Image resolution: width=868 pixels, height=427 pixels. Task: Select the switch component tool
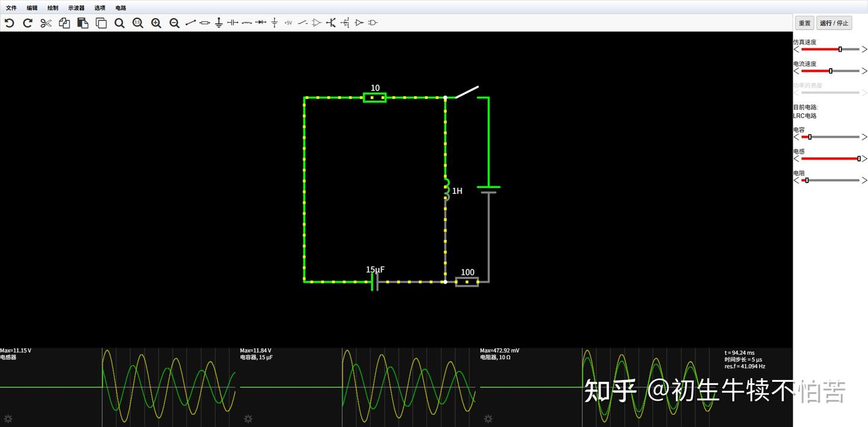[x=303, y=23]
